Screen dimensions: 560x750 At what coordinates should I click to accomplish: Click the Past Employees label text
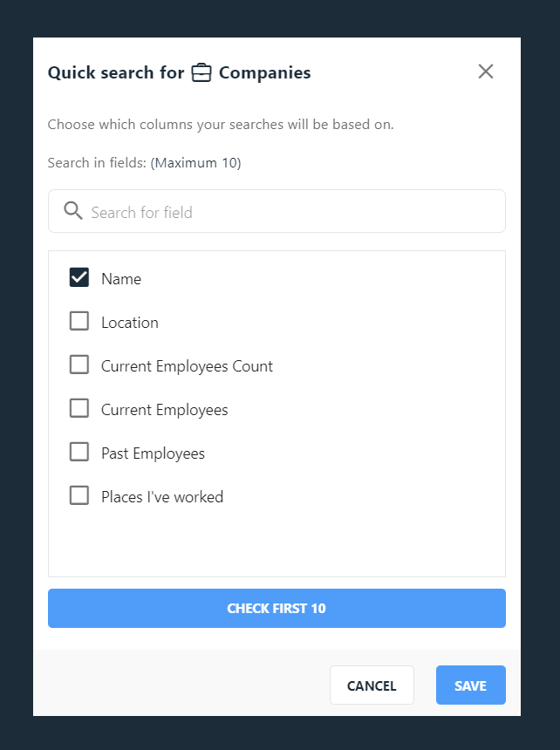click(153, 453)
